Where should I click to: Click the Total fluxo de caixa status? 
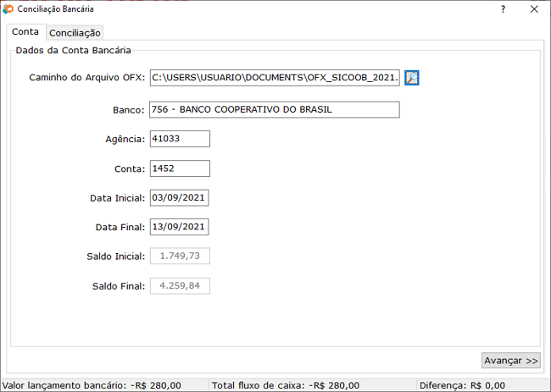coord(285,385)
